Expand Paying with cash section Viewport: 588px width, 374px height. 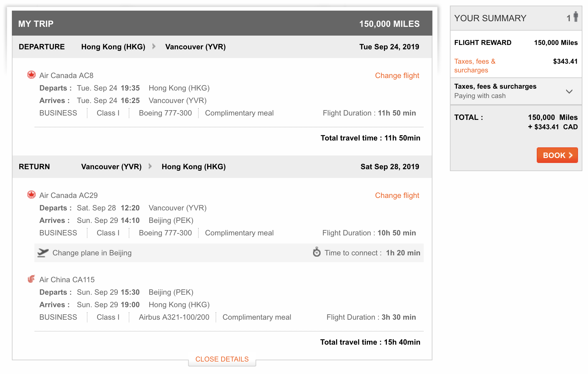click(480, 96)
